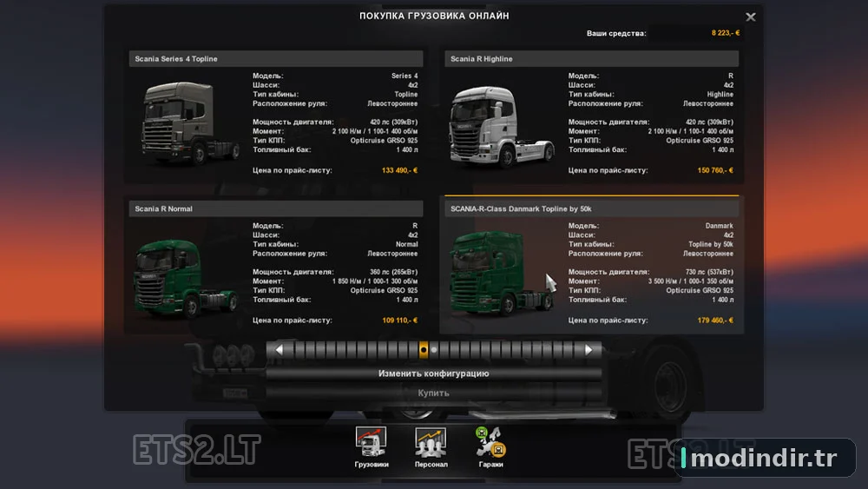Select Scania Series 4 Topline truck thumbnail
Screen dimensions: 868x489
[189, 123]
